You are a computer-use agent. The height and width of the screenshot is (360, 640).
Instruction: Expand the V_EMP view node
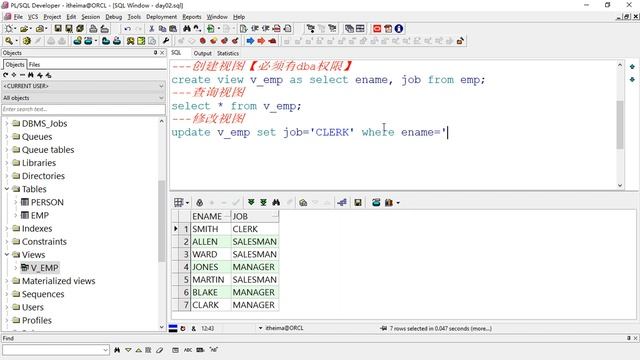[x=16, y=268]
